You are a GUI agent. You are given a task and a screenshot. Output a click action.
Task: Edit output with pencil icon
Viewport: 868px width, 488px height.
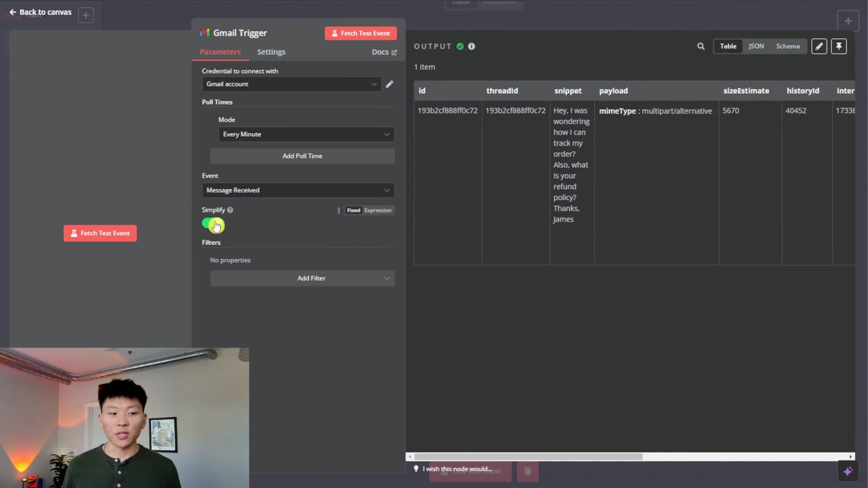pos(819,46)
